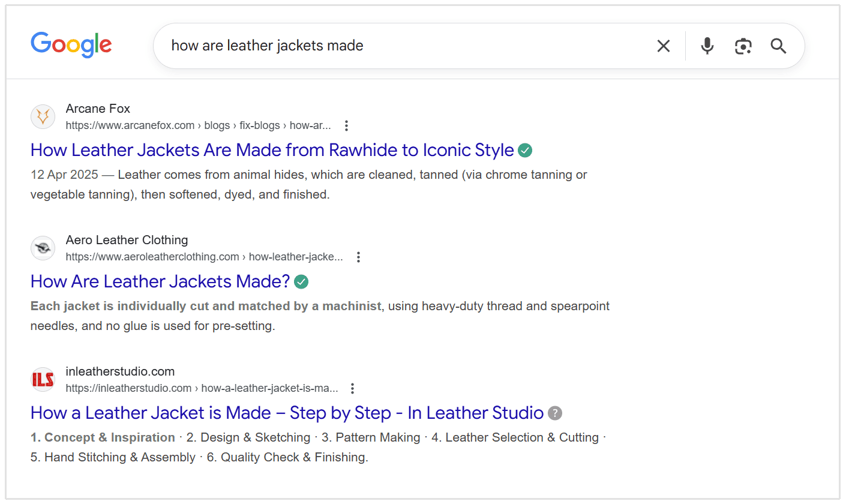Open the three-dot menu for the Arcane Fox result

coord(346,125)
